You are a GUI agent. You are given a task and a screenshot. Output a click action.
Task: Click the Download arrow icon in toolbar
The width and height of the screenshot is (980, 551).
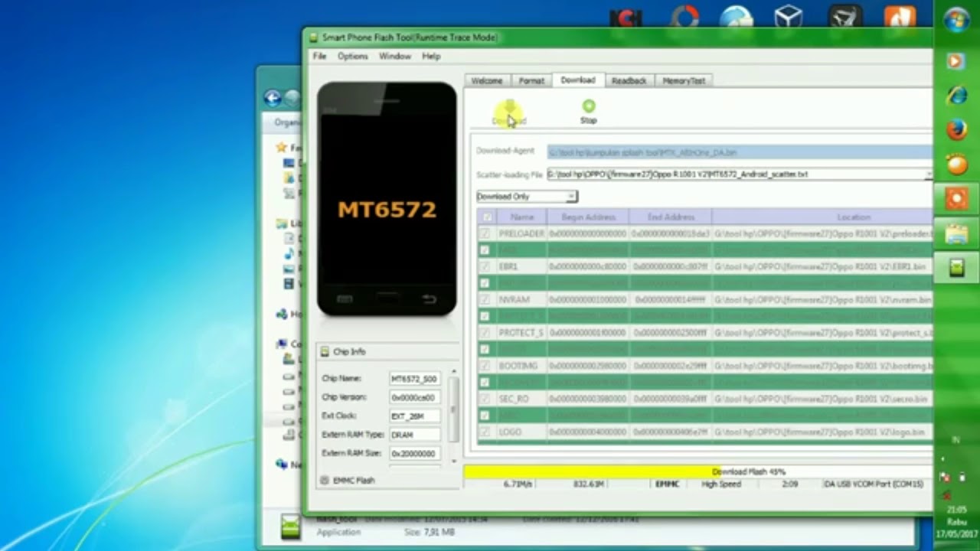click(509, 108)
